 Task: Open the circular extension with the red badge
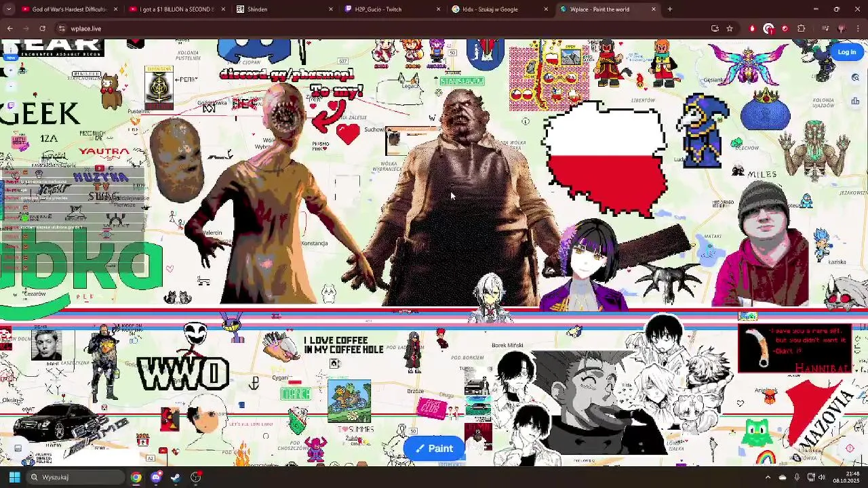pos(768,28)
